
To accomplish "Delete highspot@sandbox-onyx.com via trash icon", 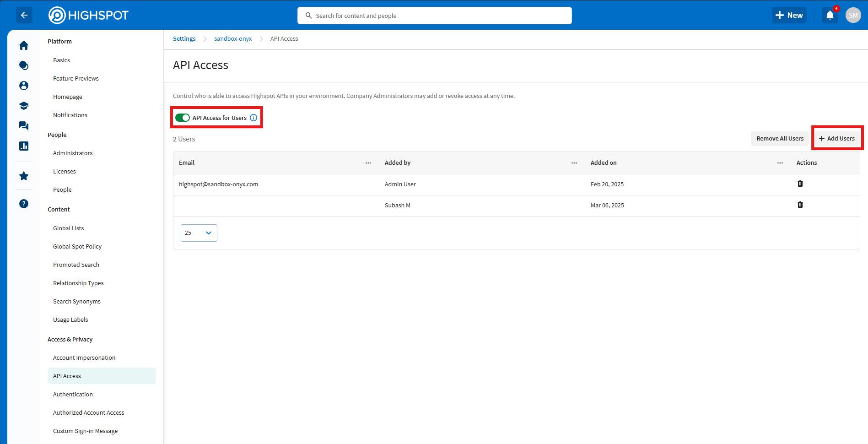I will point(800,184).
